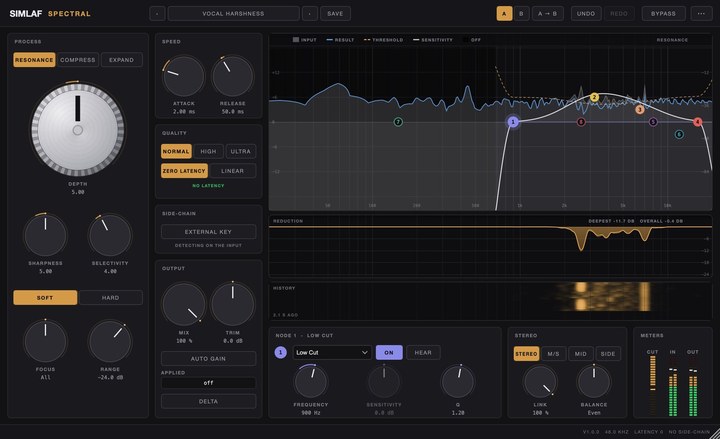Image resolution: width=720 pixels, height=439 pixels.
Task: Click the Sensitivity legend entry above the graph
Action: (x=433, y=40)
